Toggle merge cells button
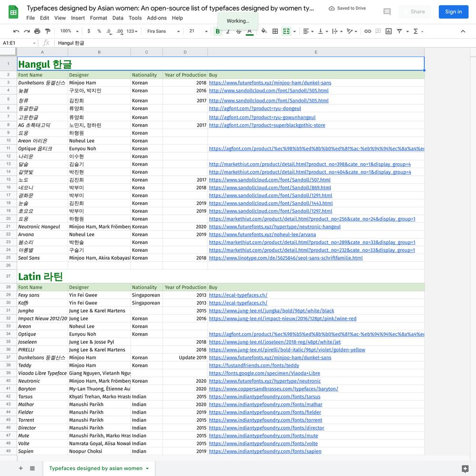476x476 pixels. click(x=286, y=31)
